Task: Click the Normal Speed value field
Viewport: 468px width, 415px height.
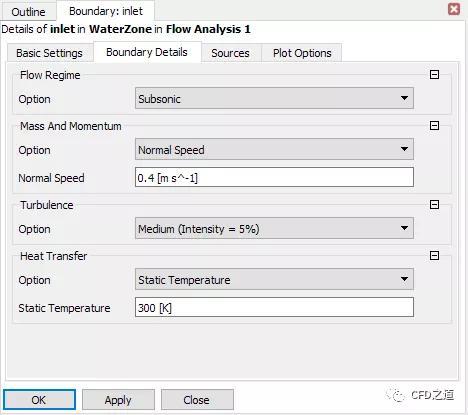Action: [274, 177]
